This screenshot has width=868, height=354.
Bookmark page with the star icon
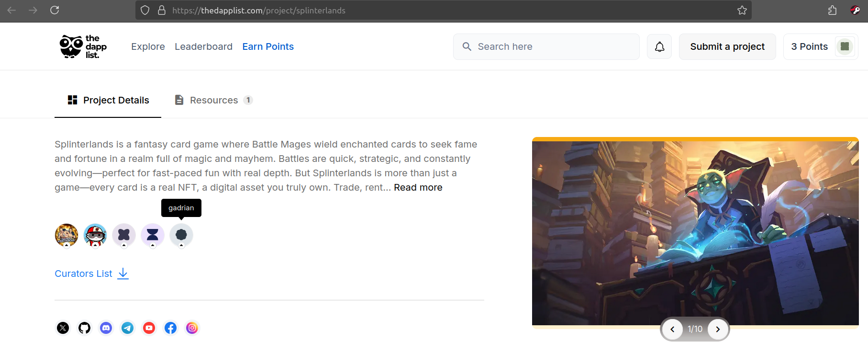point(742,10)
